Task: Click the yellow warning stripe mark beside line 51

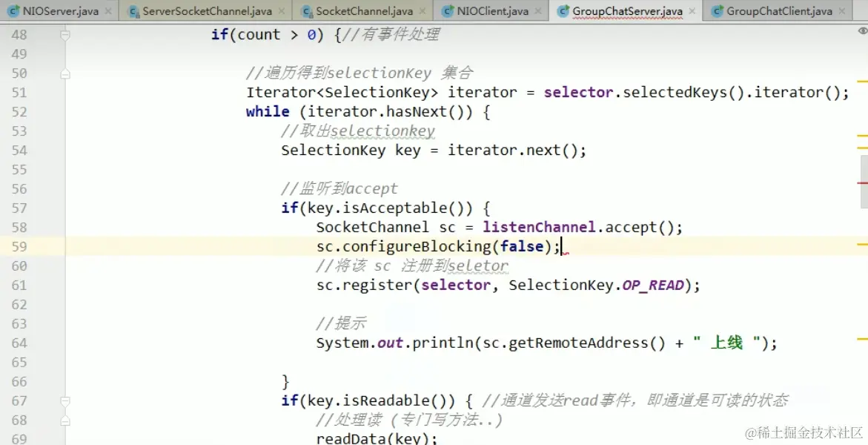Action: (x=863, y=82)
